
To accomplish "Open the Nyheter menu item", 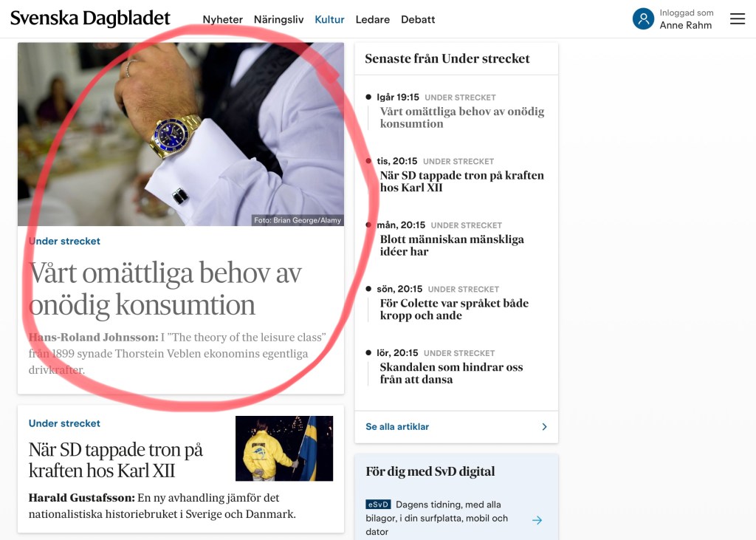I will 222,19.
